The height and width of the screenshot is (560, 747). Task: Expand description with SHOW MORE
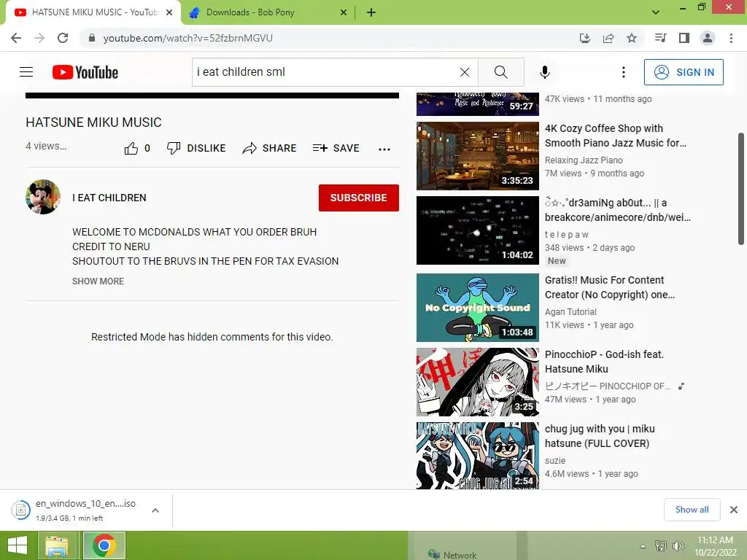[98, 281]
